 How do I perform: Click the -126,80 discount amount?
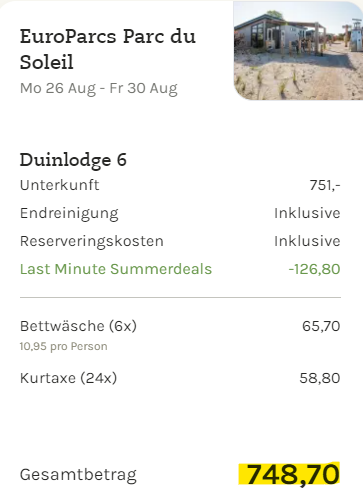coord(314,269)
